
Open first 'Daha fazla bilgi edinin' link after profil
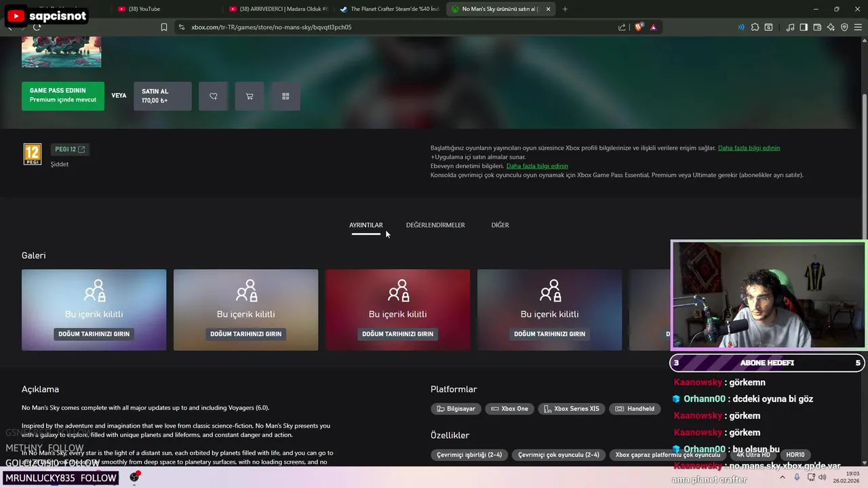pyautogui.click(x=749, y=148)
